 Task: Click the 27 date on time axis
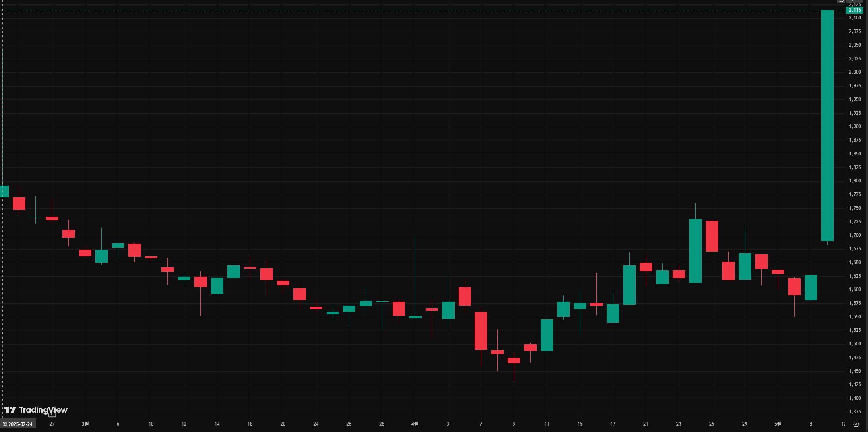pos(52,424)
